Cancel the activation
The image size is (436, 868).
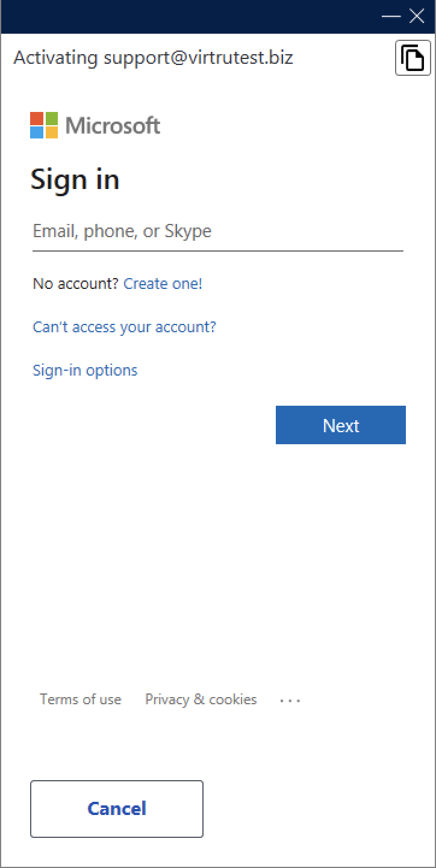[x=117, y=808]
